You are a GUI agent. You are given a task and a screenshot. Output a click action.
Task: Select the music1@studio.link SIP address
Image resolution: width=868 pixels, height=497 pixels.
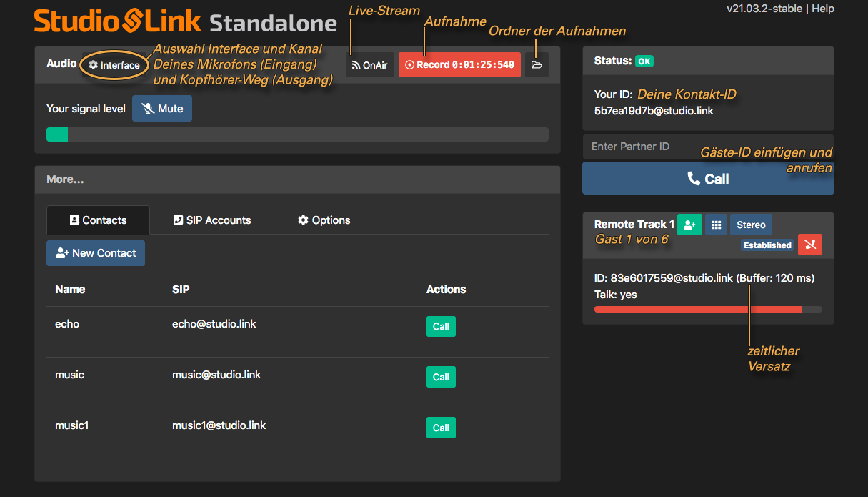coord(219,425)
